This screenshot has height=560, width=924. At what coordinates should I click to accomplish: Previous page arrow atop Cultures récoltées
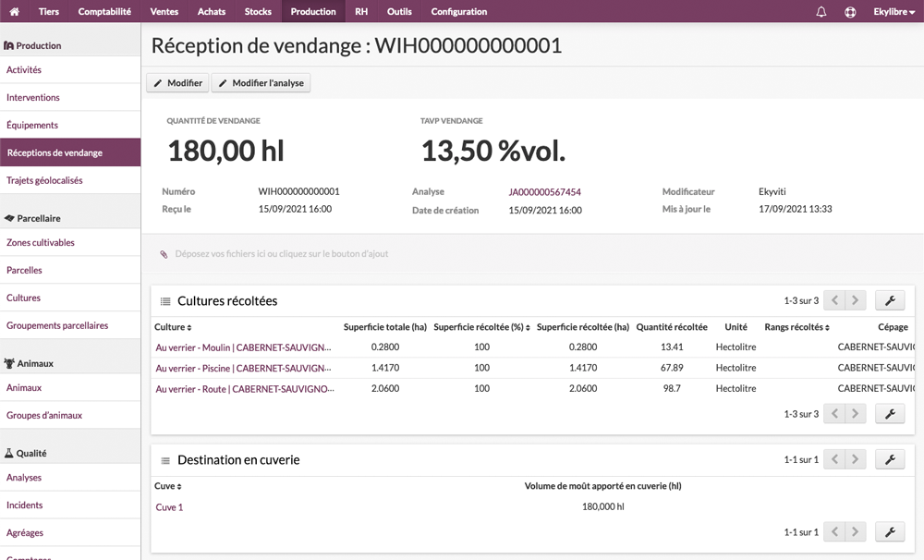click(834, 300)
